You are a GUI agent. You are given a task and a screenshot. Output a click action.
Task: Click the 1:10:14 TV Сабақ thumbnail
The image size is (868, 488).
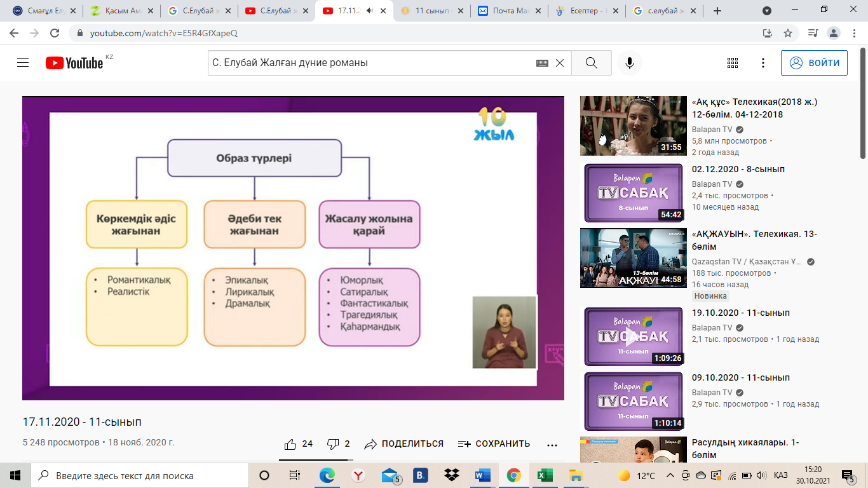pyautogui.click(x=633, y=402)
